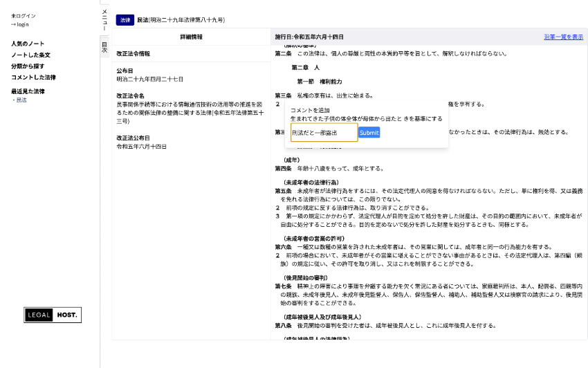Screen dimensions: 588x368
Task: Click 未ログイン status text
Action: (x=24, y=16)
